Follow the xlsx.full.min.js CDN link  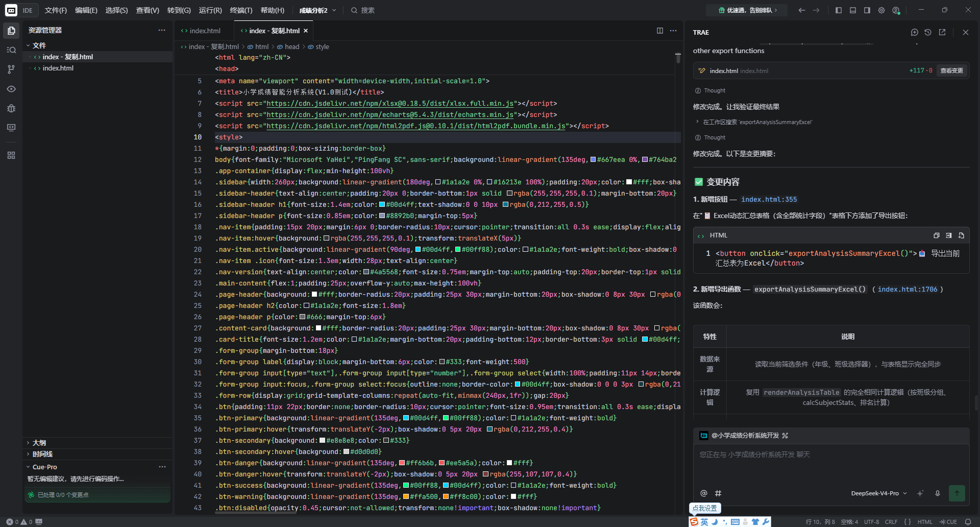[390, 103]
